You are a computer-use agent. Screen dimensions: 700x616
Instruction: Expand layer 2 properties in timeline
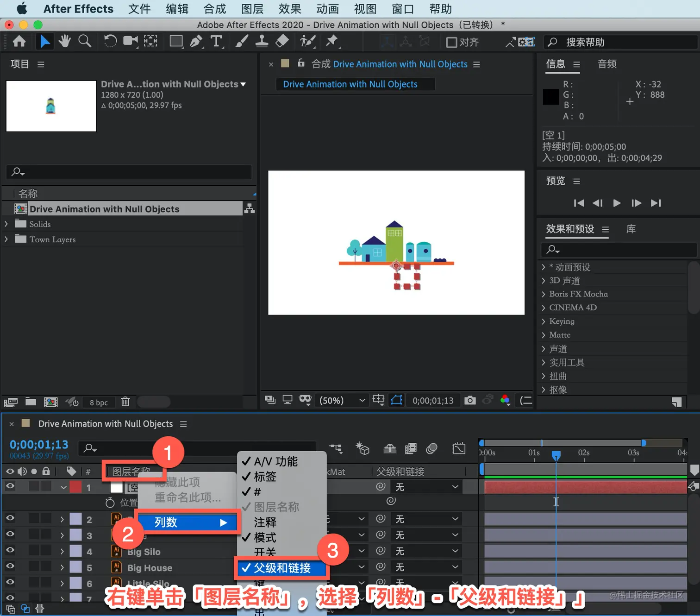[x=62, y=520]
